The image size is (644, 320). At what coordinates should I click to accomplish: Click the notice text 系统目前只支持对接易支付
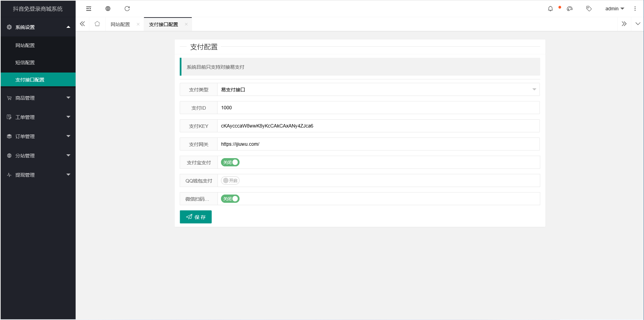(x=215, y=67)
